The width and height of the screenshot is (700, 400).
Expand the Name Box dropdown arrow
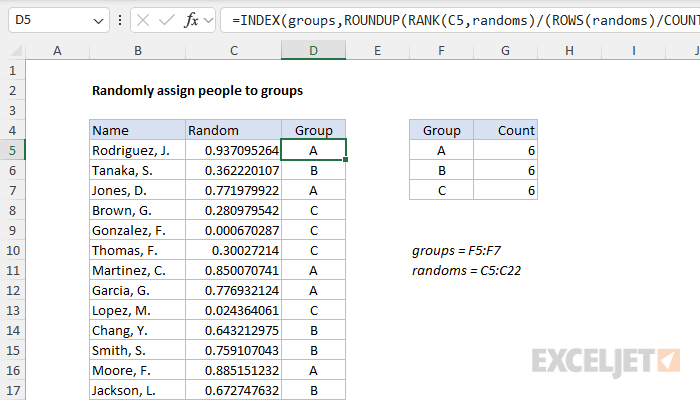[98, 21]
